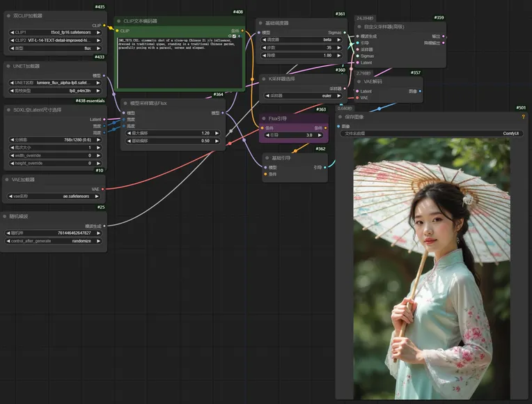Click the generated image preview of the woman with the parasol
Image resolution: width=532 pixels, height=404 pixels.
click(x=432, y=268)
